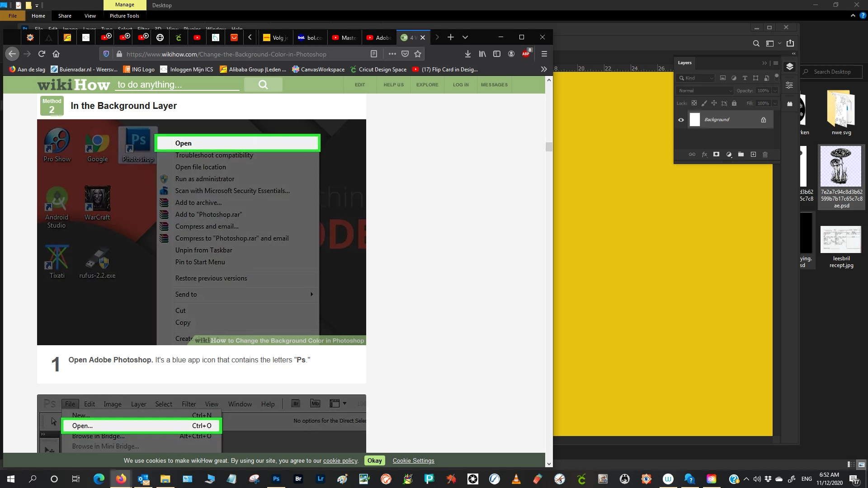Click the wikiHow search magnifier button
This screenshot has width=868, height=488.
point(263,84)
